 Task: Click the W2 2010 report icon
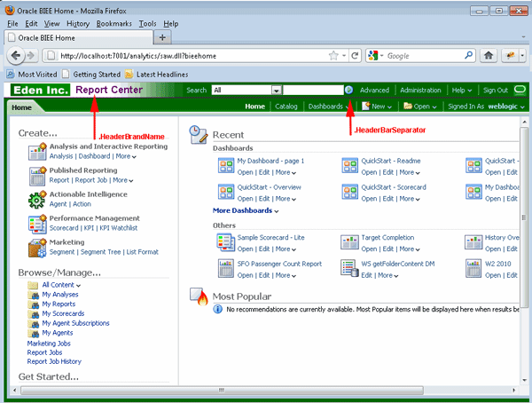tap(473, 268)
